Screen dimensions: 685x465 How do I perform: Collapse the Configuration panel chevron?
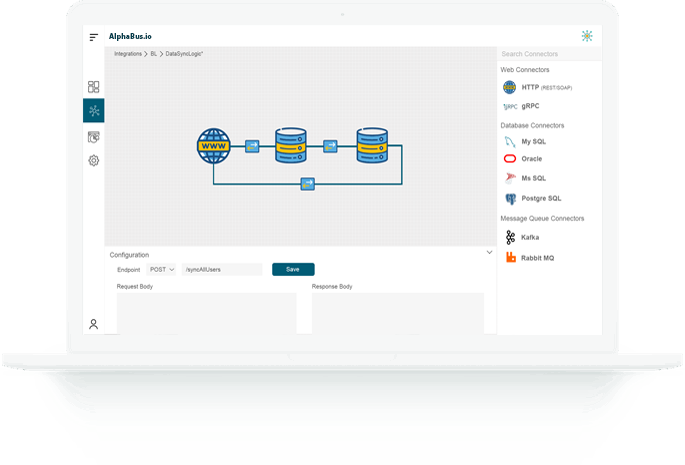(489, 253)
